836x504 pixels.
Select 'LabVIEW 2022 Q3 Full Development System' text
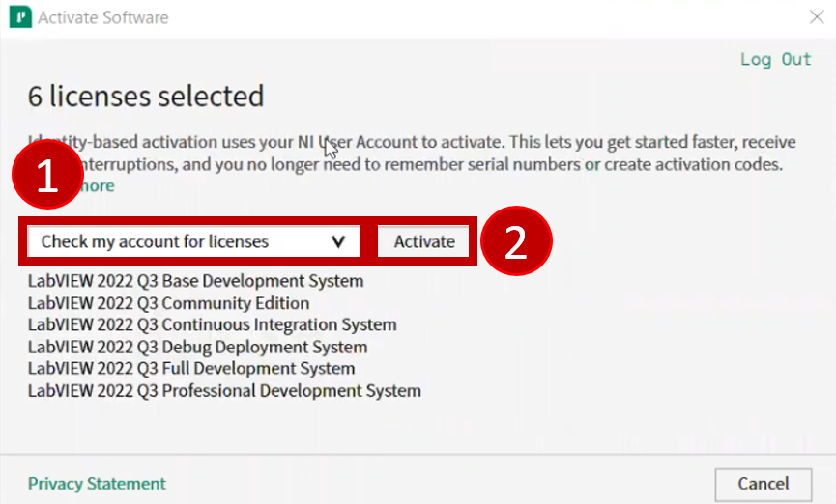(x=190, y=368)
